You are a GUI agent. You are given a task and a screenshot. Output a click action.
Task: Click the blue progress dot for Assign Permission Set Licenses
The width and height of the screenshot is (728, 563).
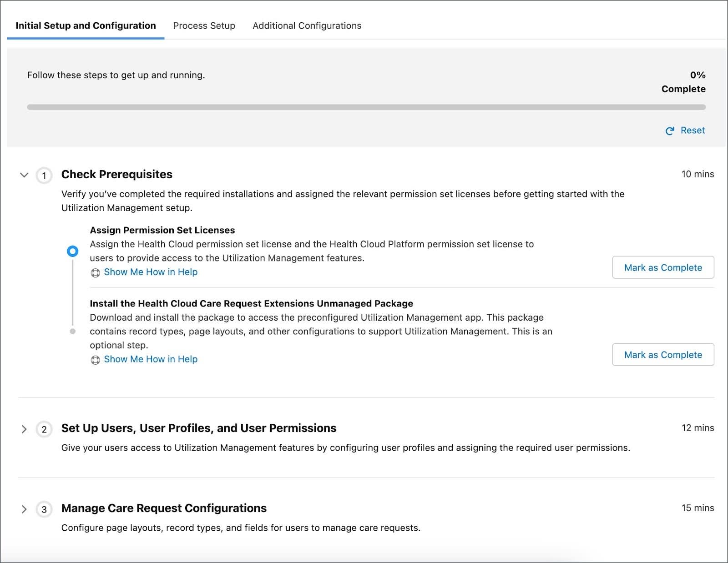coord(73,251)
